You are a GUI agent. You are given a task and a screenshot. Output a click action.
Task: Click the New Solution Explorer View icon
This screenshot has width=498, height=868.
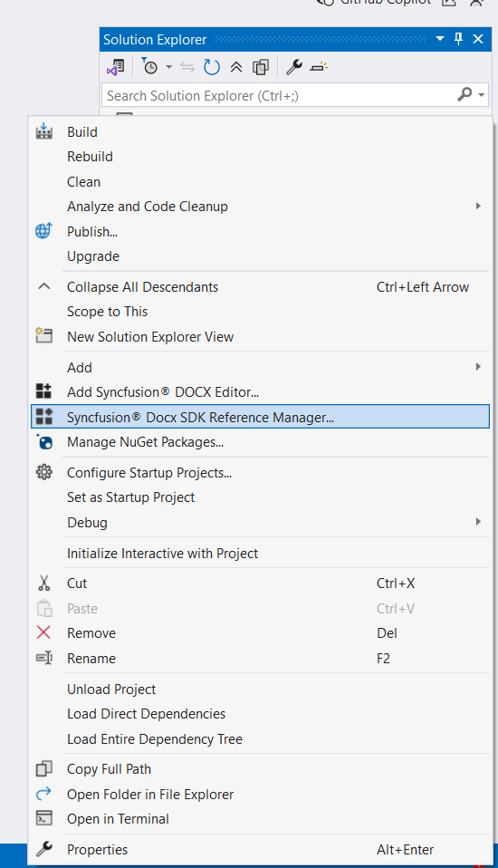(x=43, y=335)
